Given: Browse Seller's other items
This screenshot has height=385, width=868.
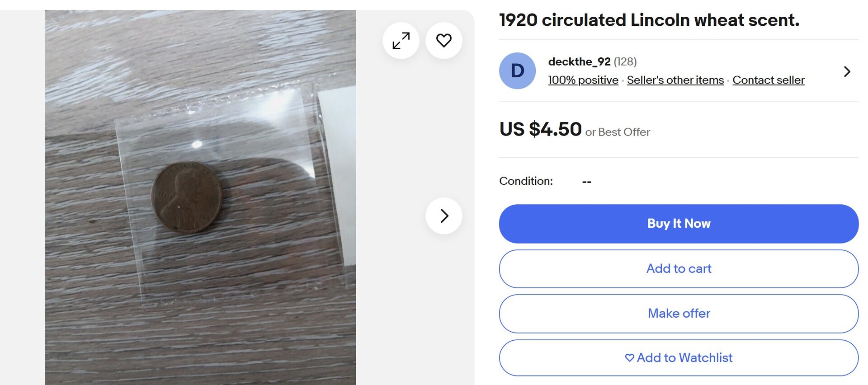Looking at the screenshot, I should [675, 80].
